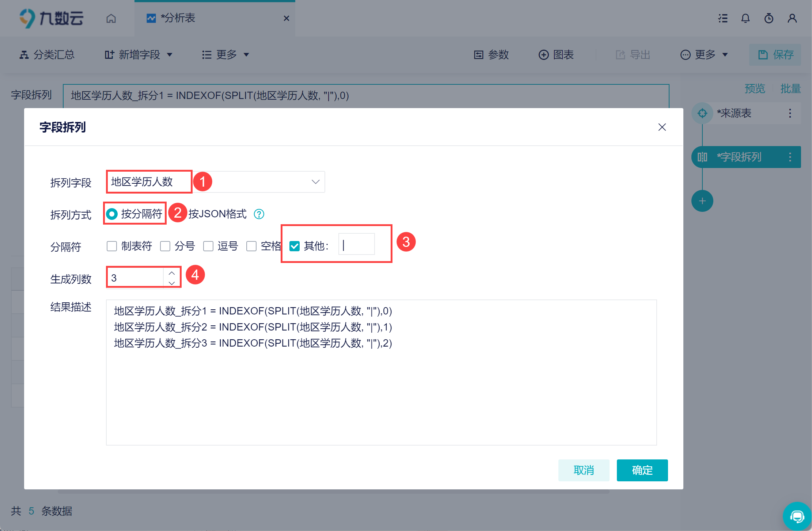Open the 来源表 three-dot menu

coord(790,113)
